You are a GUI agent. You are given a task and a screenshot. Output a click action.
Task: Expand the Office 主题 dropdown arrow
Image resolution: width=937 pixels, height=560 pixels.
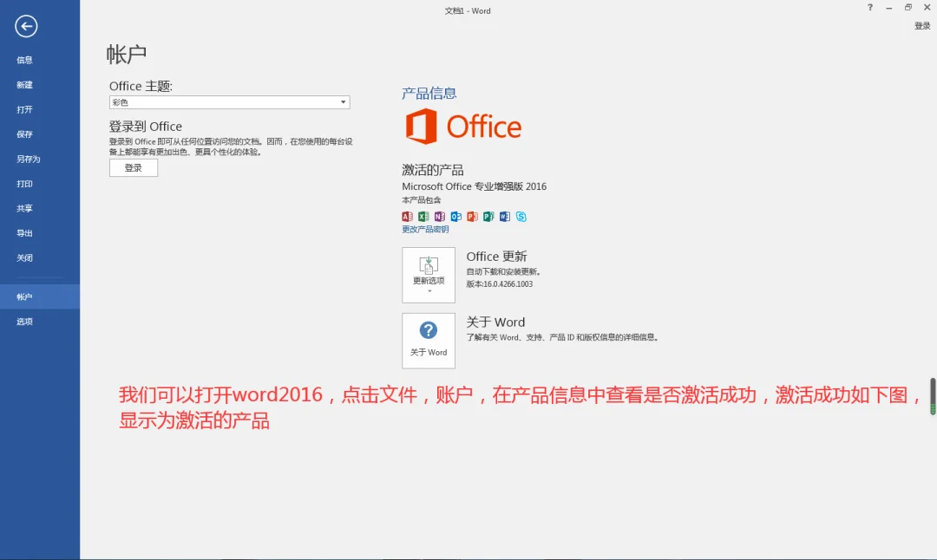click(343, 102)
